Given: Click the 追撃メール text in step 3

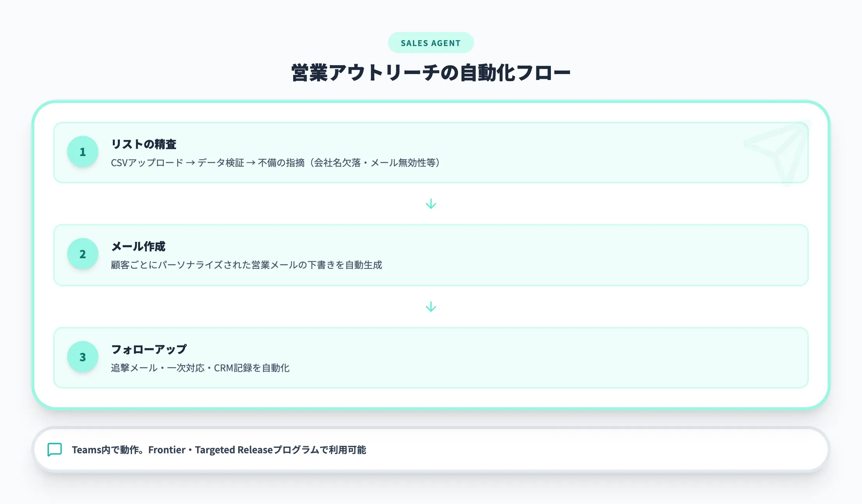Looking at the screenshot, I should pyautogui.click(x=134, y=368).
